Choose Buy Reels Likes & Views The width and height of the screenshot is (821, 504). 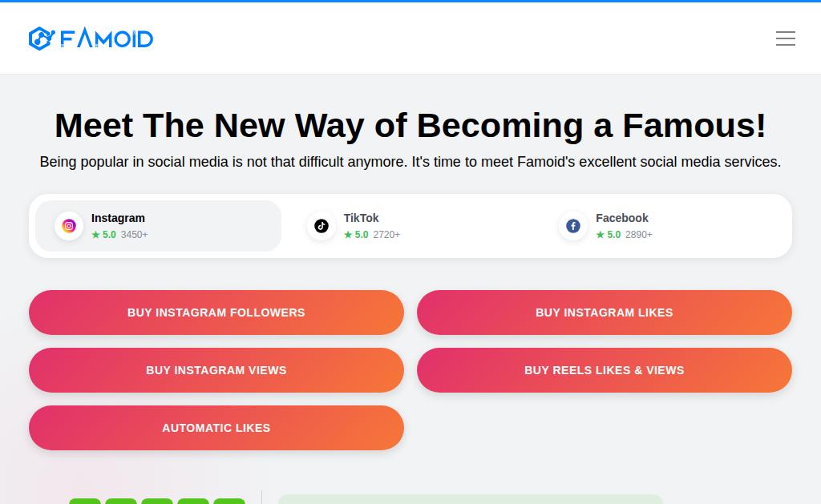605,370
